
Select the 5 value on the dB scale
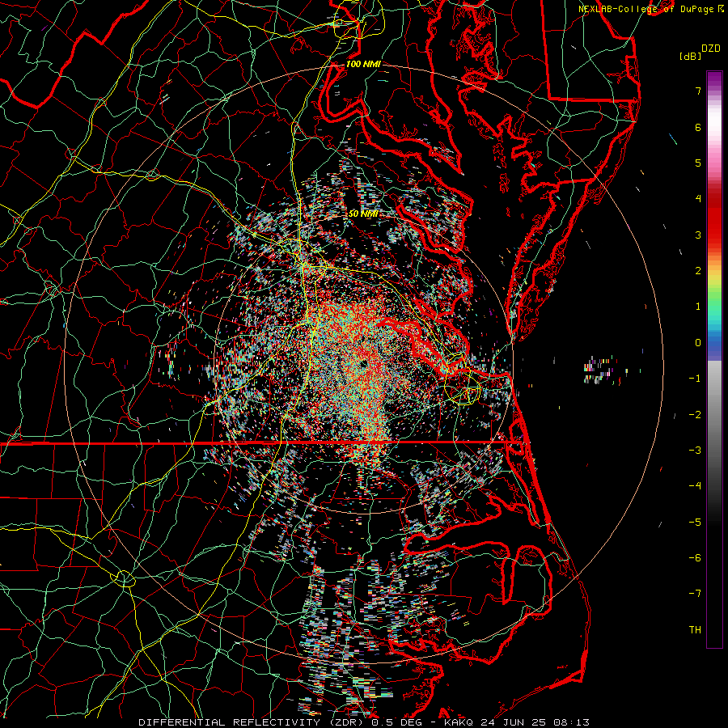(x=698, y=163)
